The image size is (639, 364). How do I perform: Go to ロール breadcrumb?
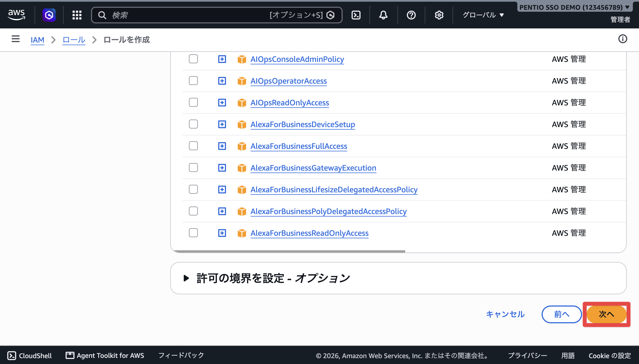(x=74, y=40)
